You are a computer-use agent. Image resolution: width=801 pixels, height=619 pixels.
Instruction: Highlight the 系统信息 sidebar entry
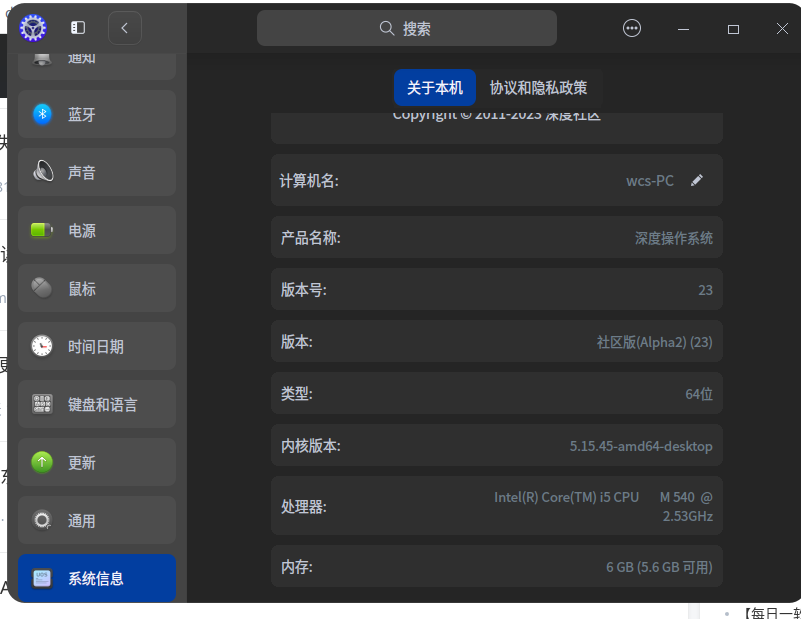click(x=96, y=578)
